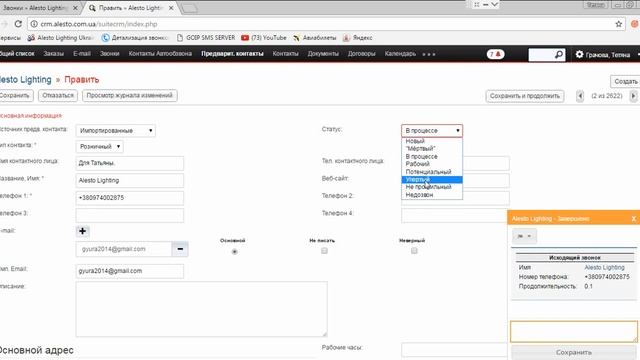Open YouTube bookmark

click(x=264, y=38)
